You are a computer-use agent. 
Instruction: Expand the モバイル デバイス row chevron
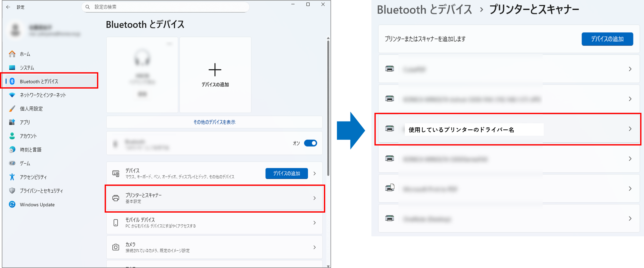tap(314, 223)
